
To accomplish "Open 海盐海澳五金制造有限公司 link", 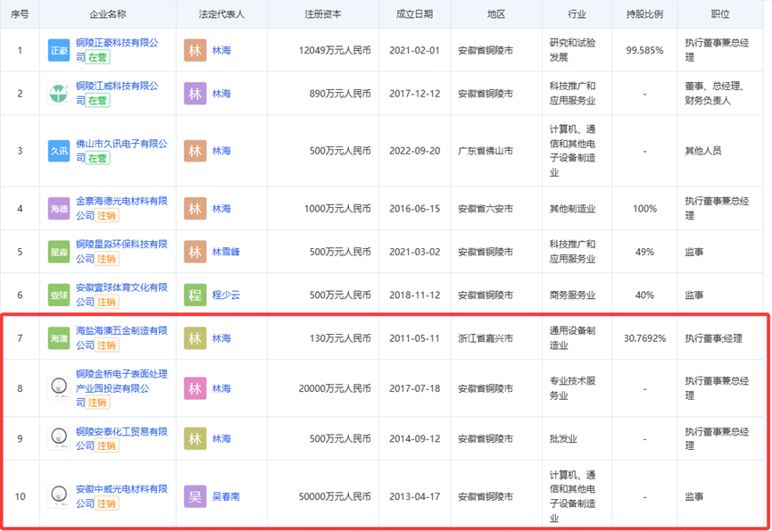I will [121, 338].
